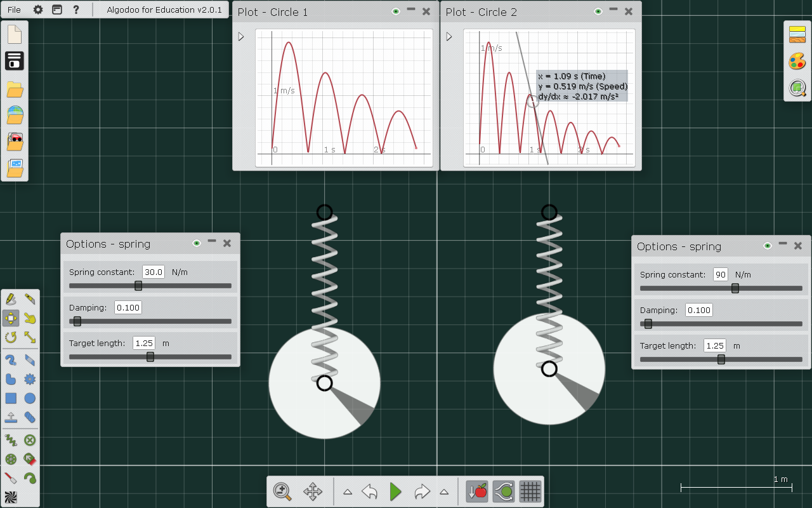The height and width of the screenshot is (508, 812).
Task: Click the 30.0 N/m Spring constant slider
Action: 138,286
